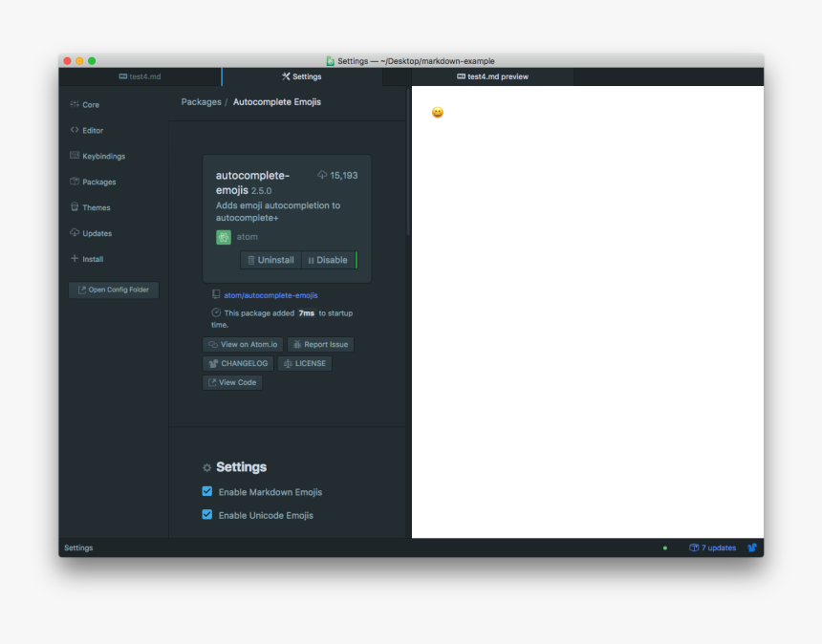Click the Install plus icon
Image resolution: width=822 pixels, height=644 pixels.
point(75,258)
